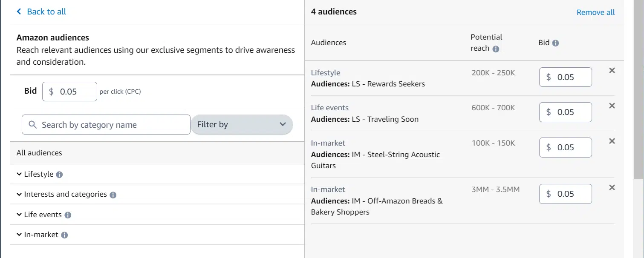Screen dimensions: 644x258
Task: Remove LS - Rewards Seekers audience
Action: click(612, 71)
